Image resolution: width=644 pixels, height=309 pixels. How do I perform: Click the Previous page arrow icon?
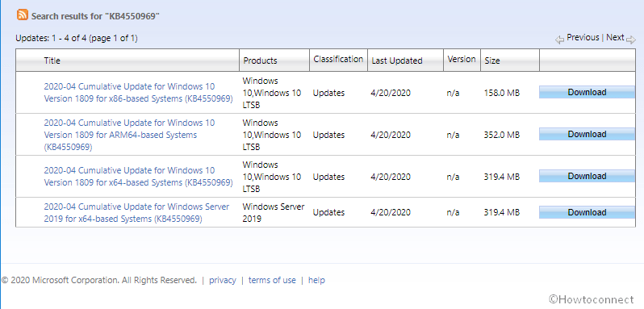click(559, 40)
